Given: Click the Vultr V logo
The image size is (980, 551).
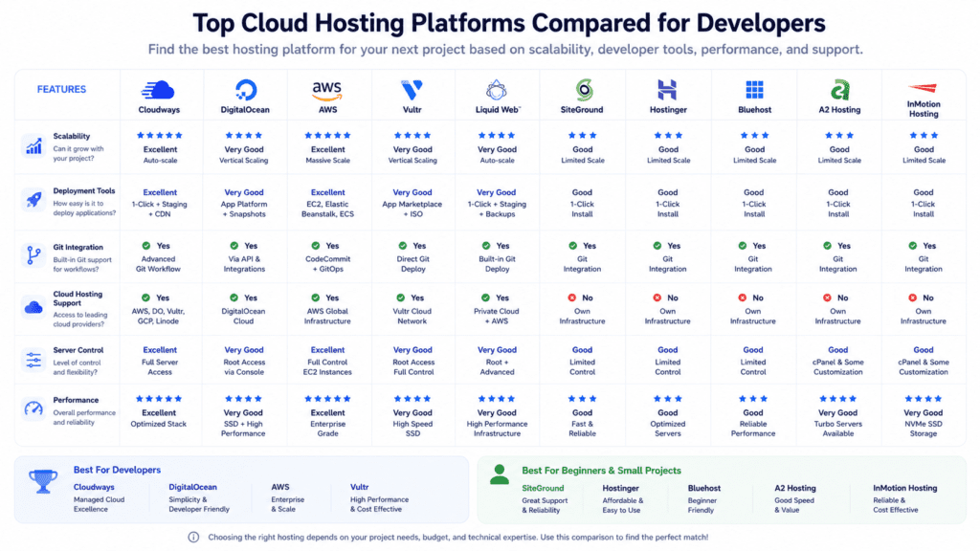Looking at the screenshot, I should click(x=412, y=90).
